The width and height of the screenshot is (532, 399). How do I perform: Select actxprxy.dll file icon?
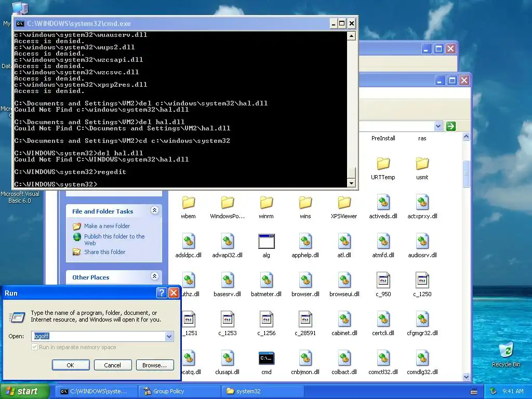422,203
